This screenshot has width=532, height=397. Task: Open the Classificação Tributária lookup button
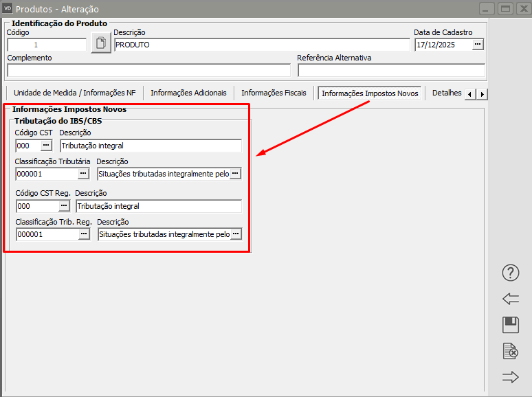[x=84, y=174]
